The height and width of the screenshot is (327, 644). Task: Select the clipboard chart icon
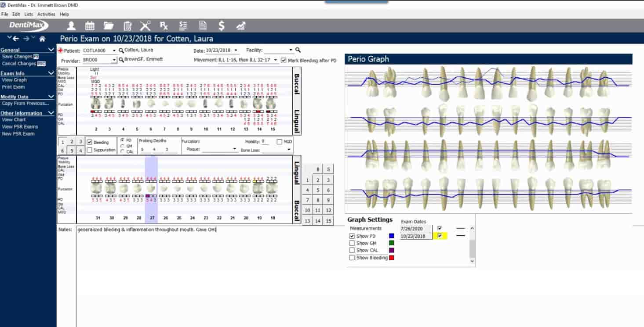pyautogui.click(x=127, y=25)
